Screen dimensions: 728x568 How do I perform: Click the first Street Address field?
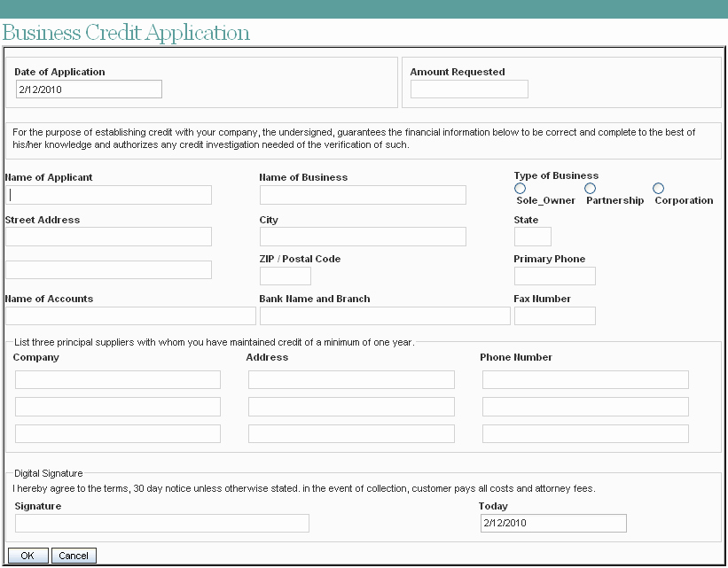pyautogui.click(x=108, y=237)
